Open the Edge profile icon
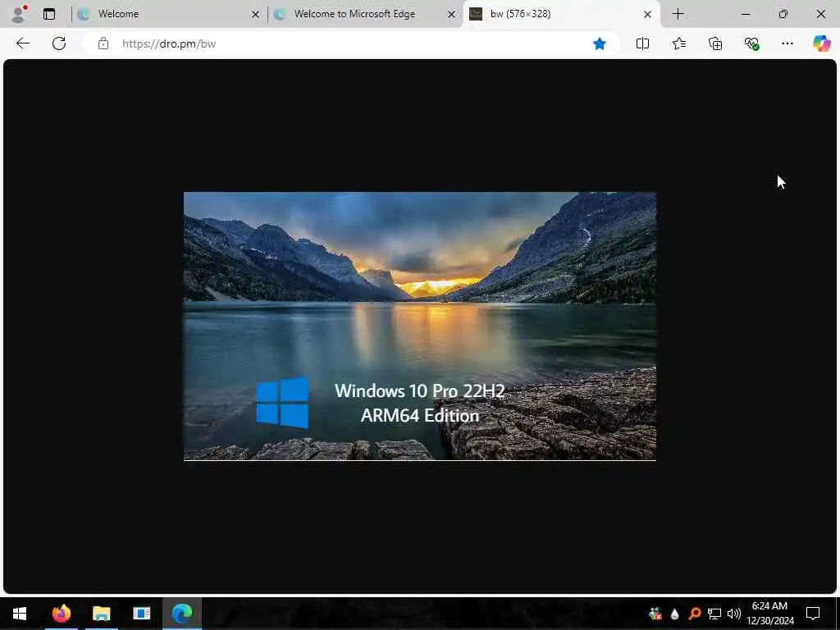The height and width of the screenshot is (630, 840). click(x=20, y=14)
